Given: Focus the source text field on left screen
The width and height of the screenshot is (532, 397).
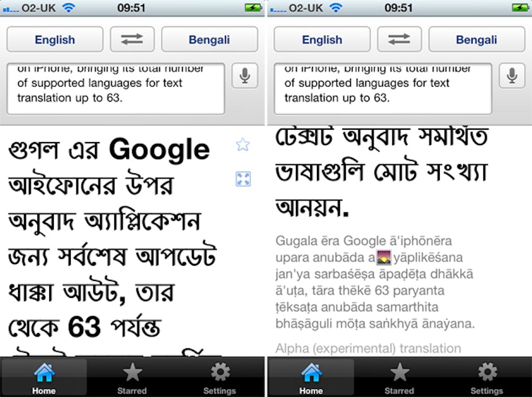Looking at the screenshot, I should click(115, 89).
